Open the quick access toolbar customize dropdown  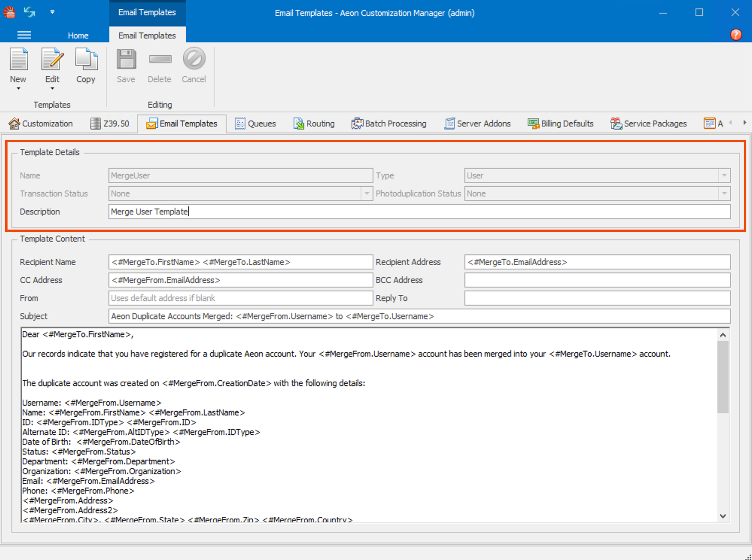[x=52, y=12]
